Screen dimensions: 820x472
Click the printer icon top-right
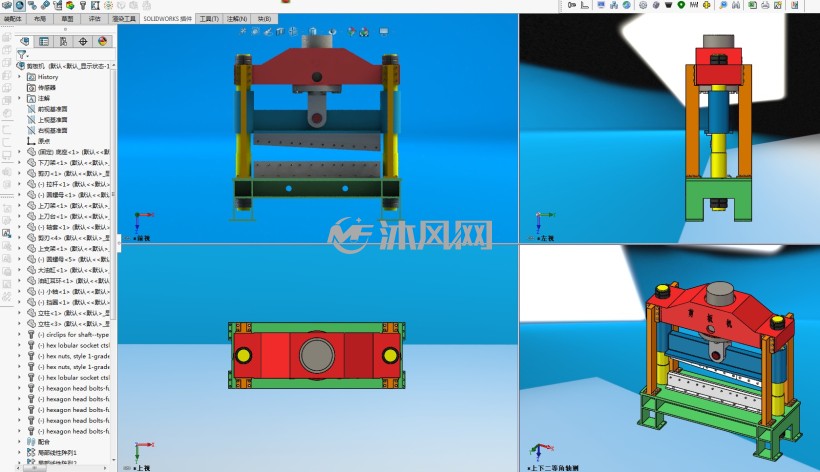tap(765, 5)
